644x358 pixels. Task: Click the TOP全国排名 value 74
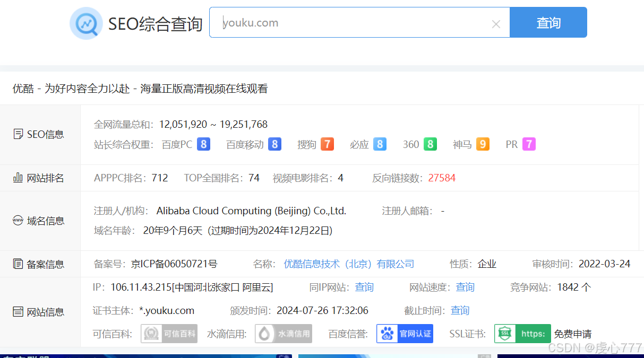(x=254, y=178)
